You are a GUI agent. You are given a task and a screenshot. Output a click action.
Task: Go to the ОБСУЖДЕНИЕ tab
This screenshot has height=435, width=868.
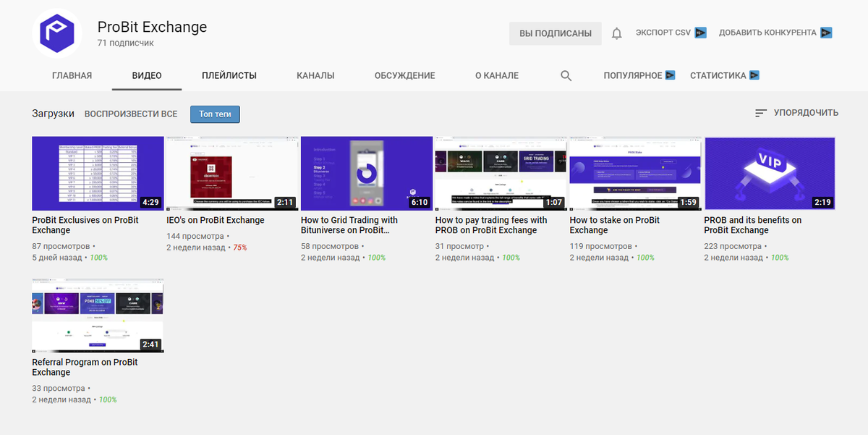pos(405,75)
